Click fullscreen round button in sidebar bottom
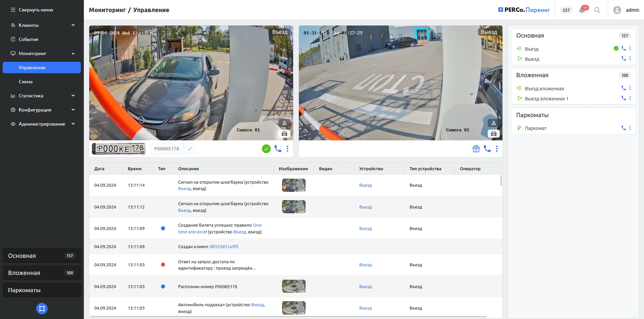The width and height of the screenshot is (644, 319). point(42,309)
